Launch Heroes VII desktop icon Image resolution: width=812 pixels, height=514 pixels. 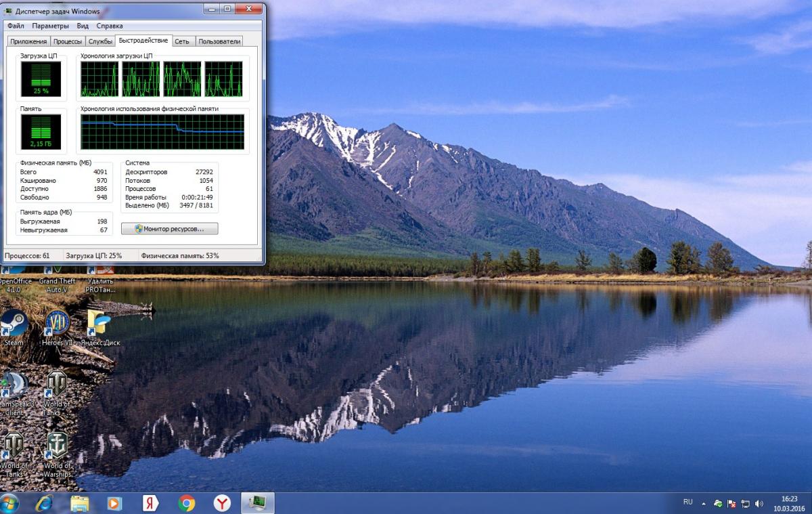[58, 325]
